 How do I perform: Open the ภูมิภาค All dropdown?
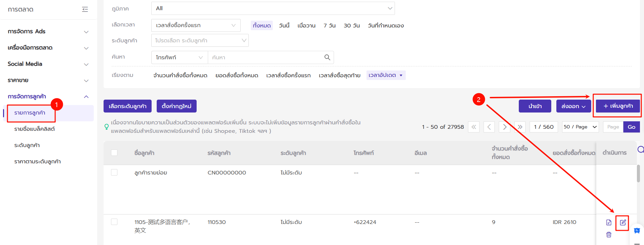click(273, 8)
